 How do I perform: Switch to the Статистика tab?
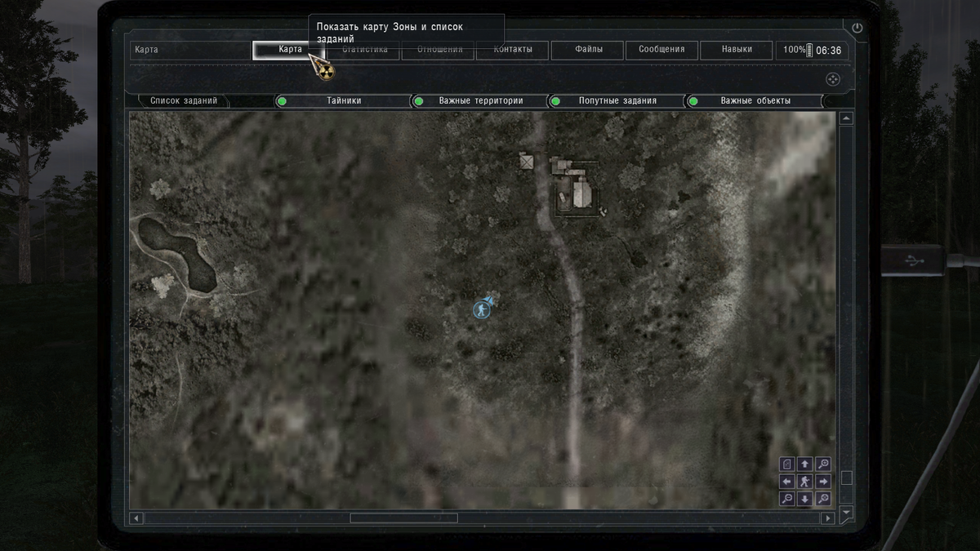pyautogui.click(x=363, y=50)
